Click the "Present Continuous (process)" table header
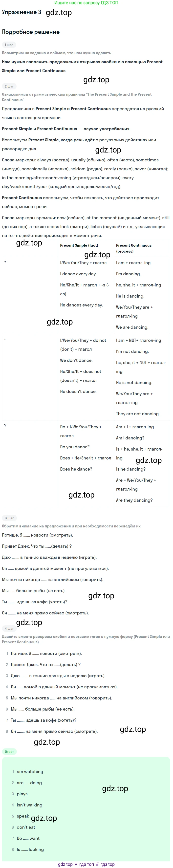This screenshot has width=173, height=868. [x=133, y=248]
